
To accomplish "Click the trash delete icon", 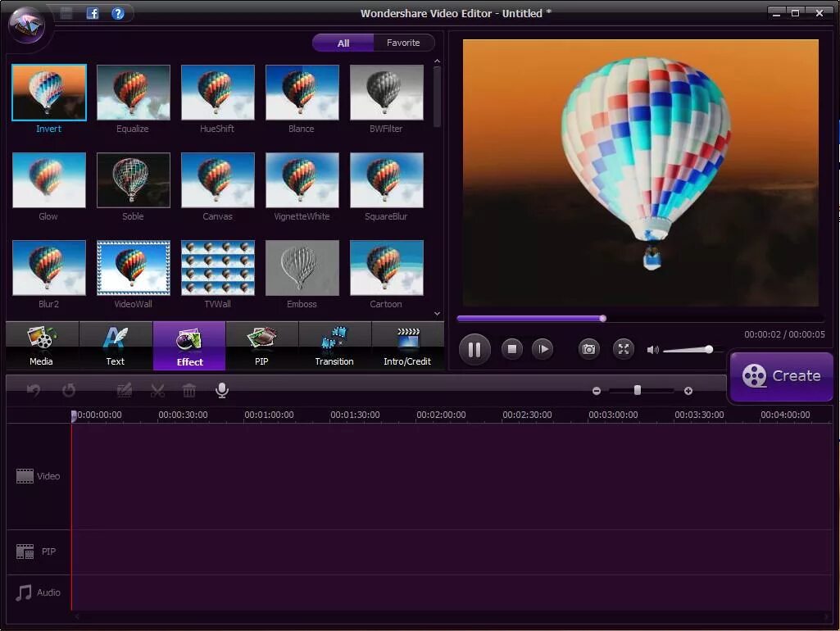I will click(188, 391).
